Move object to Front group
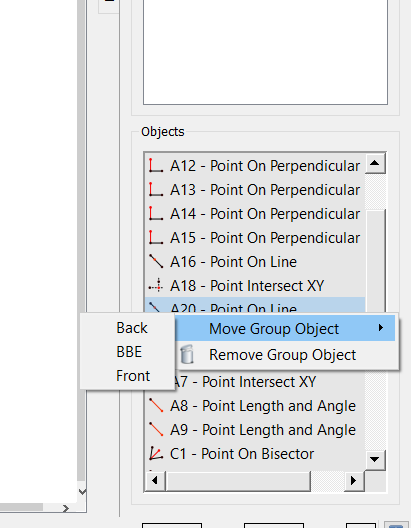Image resolution: width=411 pixels, height=528 pixels. click(x=133, y=376)
